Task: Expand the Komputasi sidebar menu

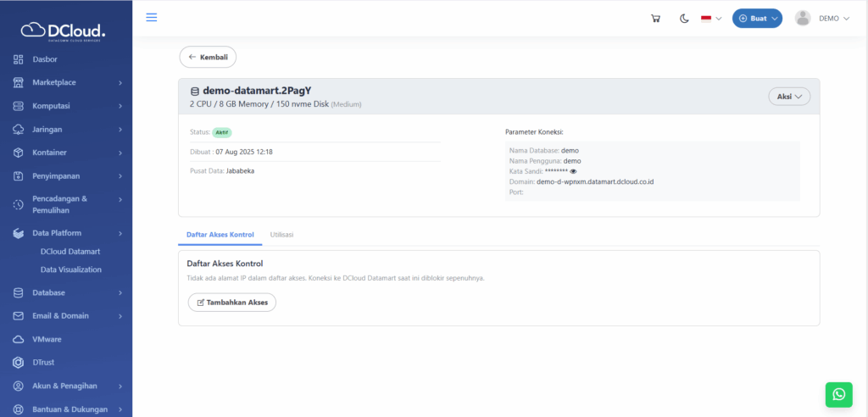Action: [x=66, y=106]
